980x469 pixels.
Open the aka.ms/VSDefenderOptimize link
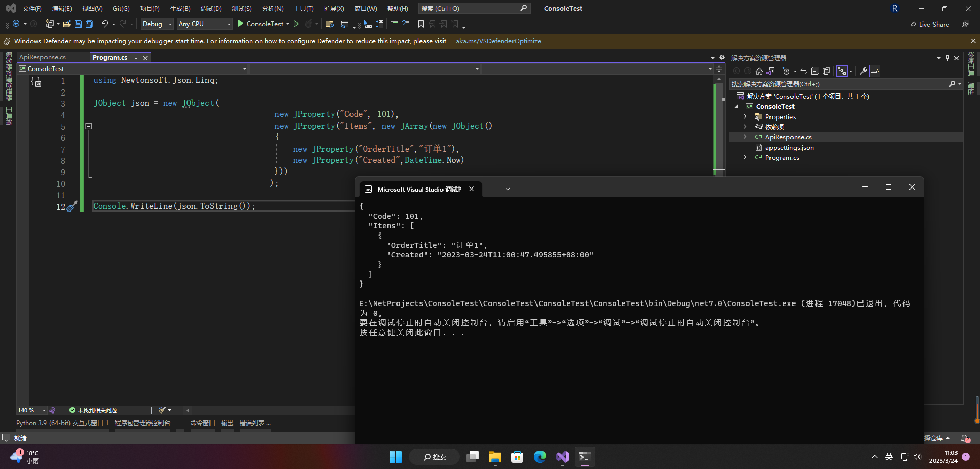pos(498,41)
